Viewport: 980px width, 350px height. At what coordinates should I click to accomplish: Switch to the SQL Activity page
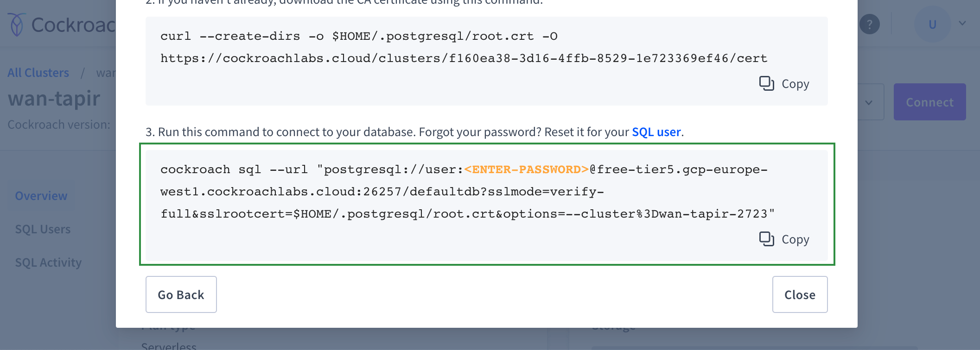(48, 262)
